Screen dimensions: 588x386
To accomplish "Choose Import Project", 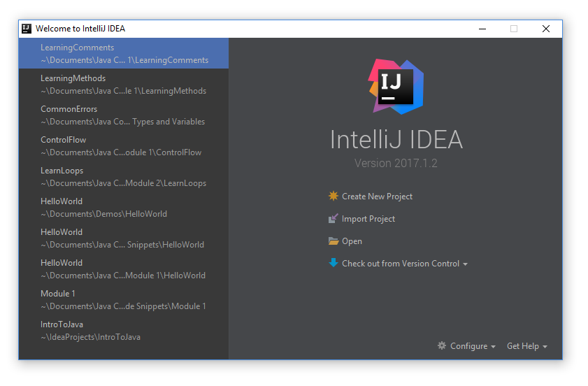I will click(x=368, y=219).
